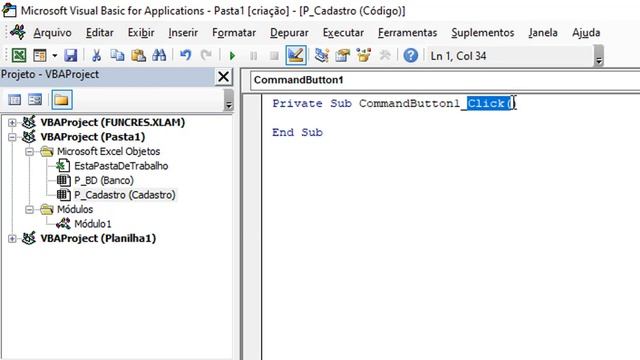This screenshot has height=360, width=640.
Task: Select the Microsoft Excel Objetos folder
Action: 109,151
